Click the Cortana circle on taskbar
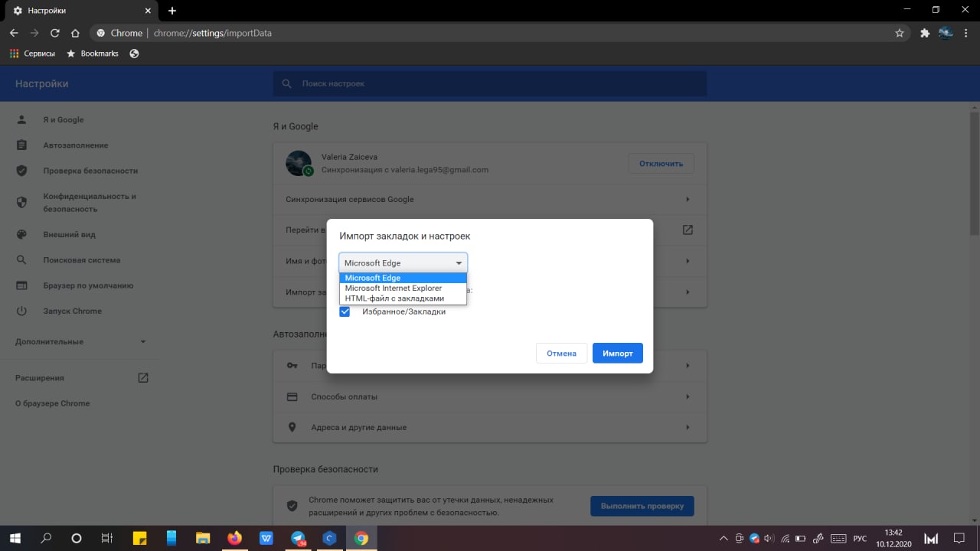Image resolution: width=980 pixels, height=551 pixels. (x=76, y=538)
